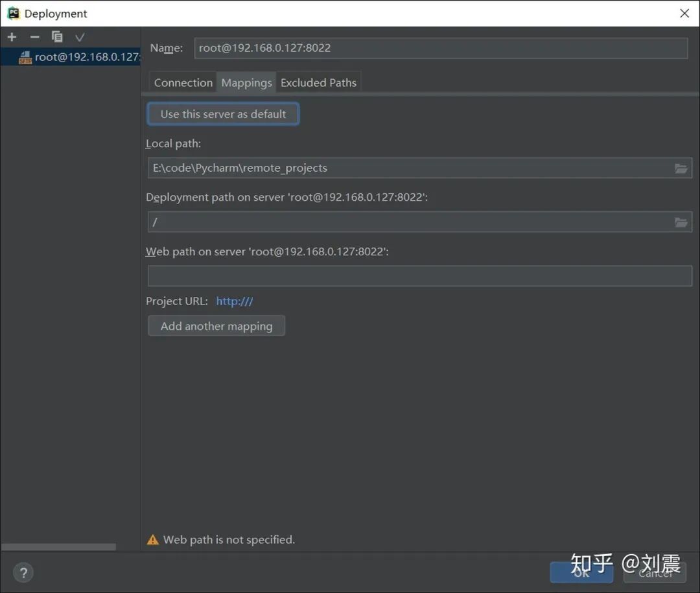Browse folder for Local path
700x593 pixels.
tap(681, 169)
